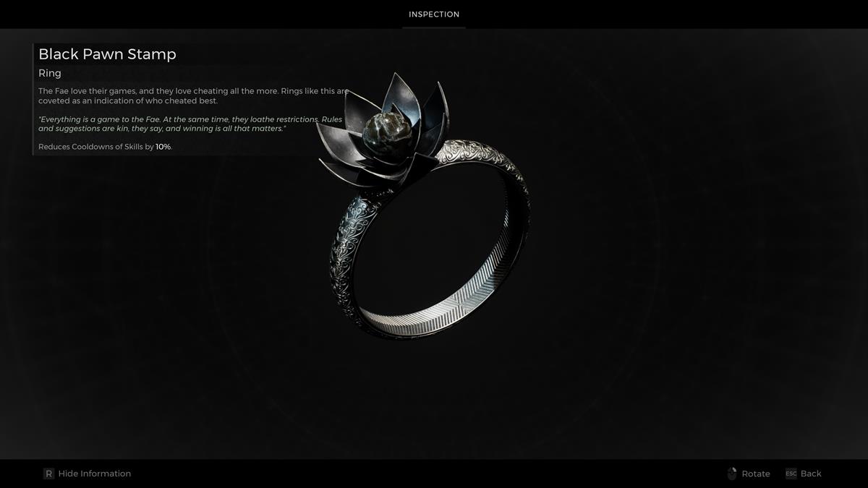The width and height of the screenshot is (868, 488).
Task: Open the INSPECTION tab
Action: coord(434,14)
